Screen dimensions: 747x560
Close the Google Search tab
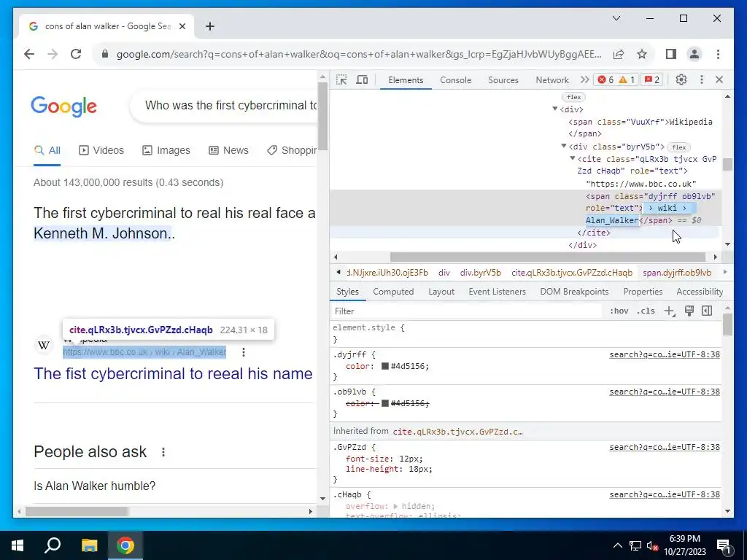pyautogui.click(x=182, y=26)
